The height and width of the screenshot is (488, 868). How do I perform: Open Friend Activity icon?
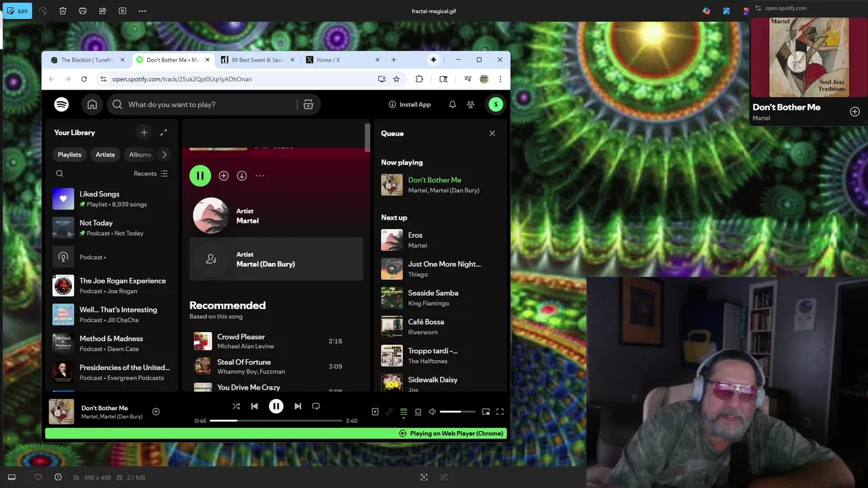click(471, 104)
